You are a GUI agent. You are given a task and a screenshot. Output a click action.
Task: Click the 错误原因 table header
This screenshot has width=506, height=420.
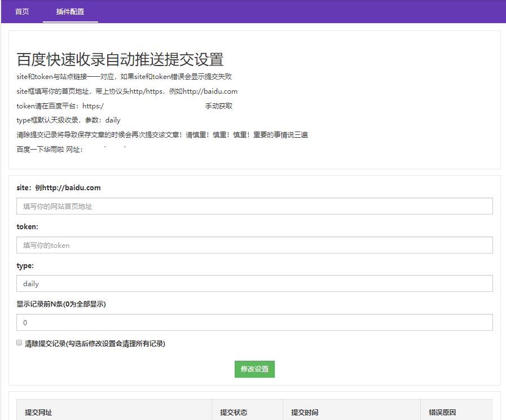442,412
